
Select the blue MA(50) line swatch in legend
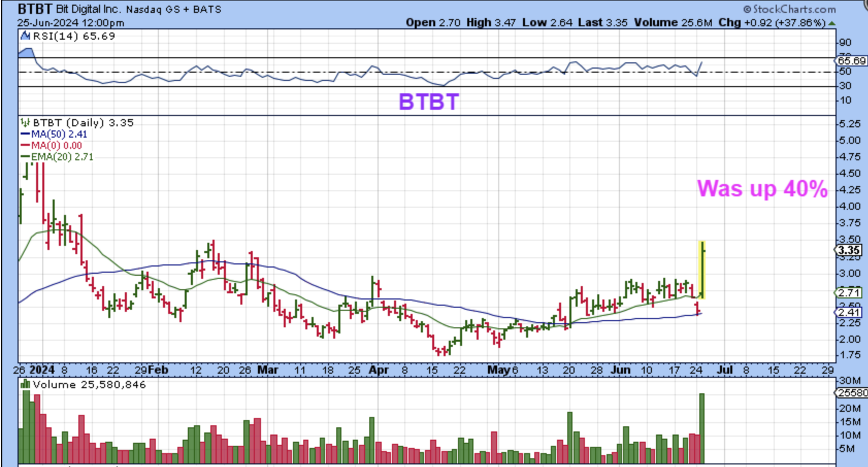click(25, 135)
